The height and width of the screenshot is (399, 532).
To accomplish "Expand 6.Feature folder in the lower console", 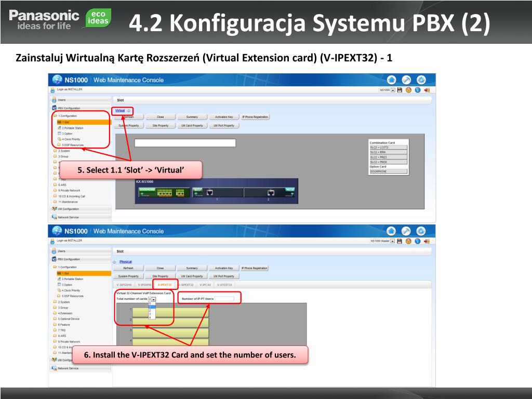I will tap(62, 325).
